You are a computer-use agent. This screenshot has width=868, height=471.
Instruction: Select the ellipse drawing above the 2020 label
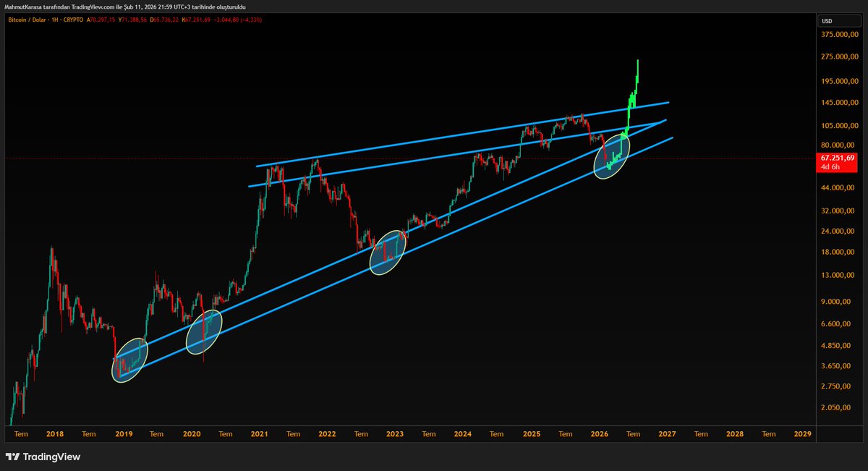point(203,332)
